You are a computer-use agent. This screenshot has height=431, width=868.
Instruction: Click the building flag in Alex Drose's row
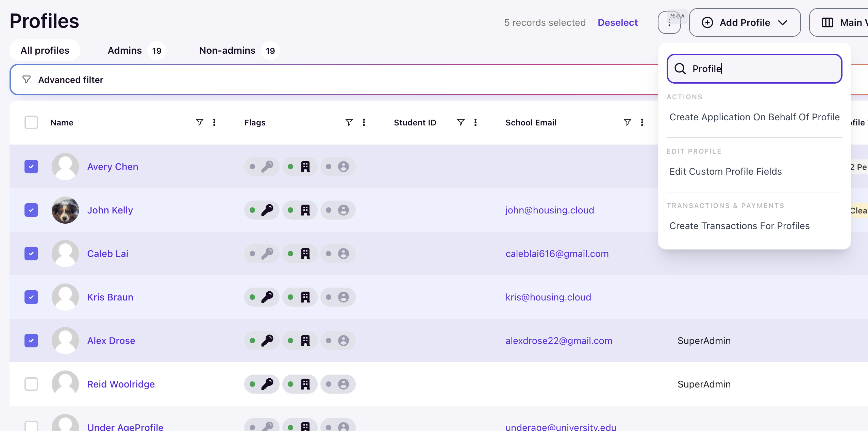(300, 341)
